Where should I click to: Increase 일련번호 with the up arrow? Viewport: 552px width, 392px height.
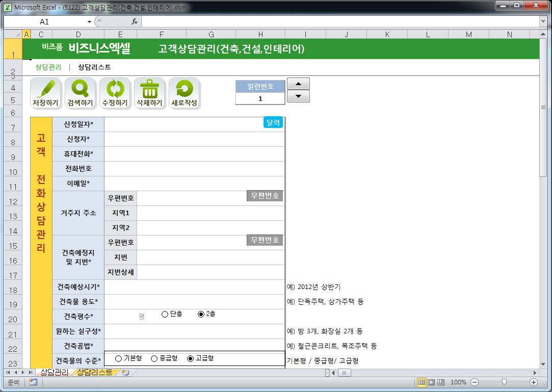298,84
